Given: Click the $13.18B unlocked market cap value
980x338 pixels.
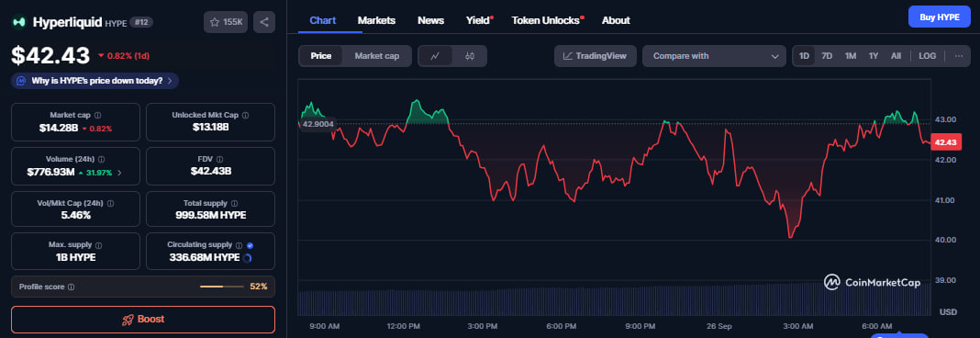Looking at the screenshot, I should [211, 128].
